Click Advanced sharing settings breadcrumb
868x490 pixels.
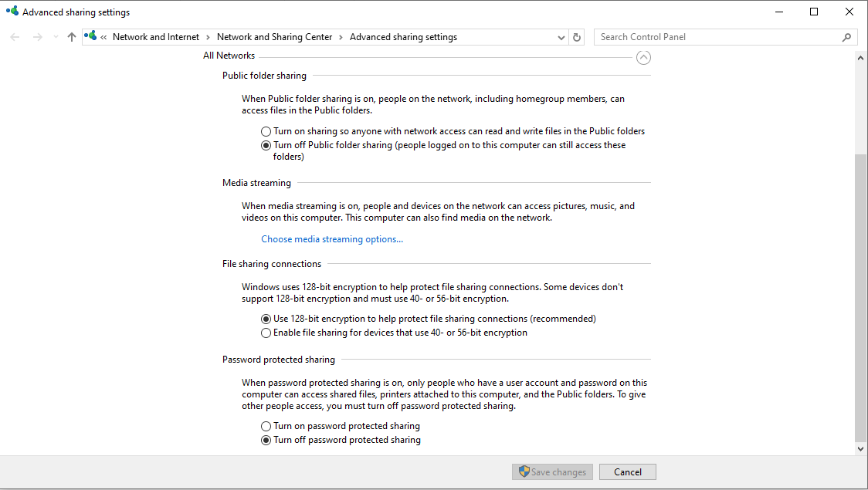coord(404,37)
